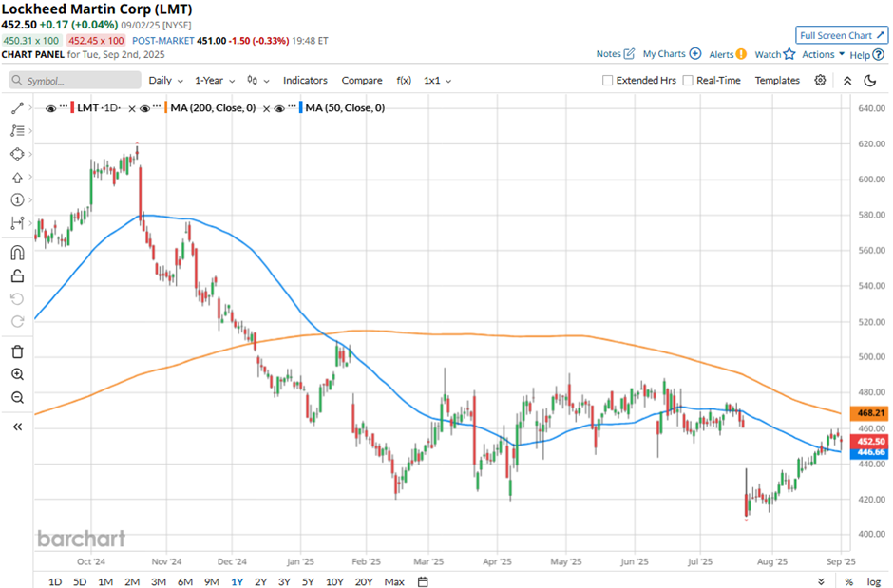Redo the last chart action
This screenshot has height=588, width=893.
point(17,322)
